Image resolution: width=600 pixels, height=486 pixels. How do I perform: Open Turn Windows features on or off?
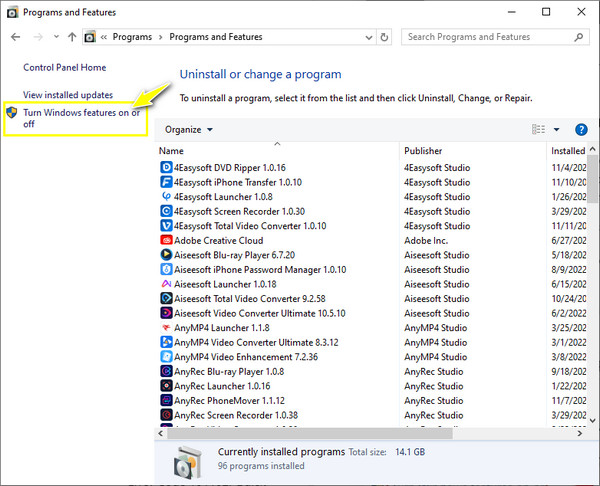[82, 118]
